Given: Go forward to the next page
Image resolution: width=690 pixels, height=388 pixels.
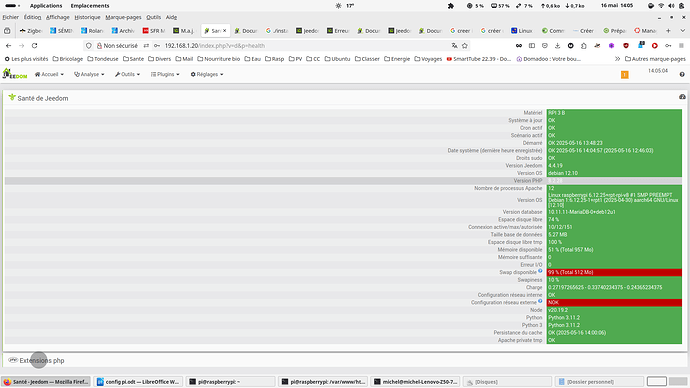Looking at the screenshot, I should point(21,45).
